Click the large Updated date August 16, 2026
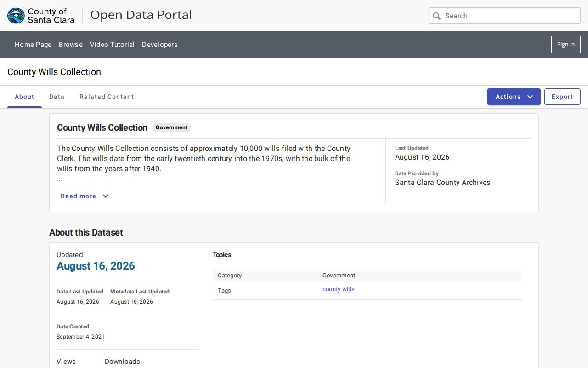The height and width of the screenshot is (368, 588). 96,266
